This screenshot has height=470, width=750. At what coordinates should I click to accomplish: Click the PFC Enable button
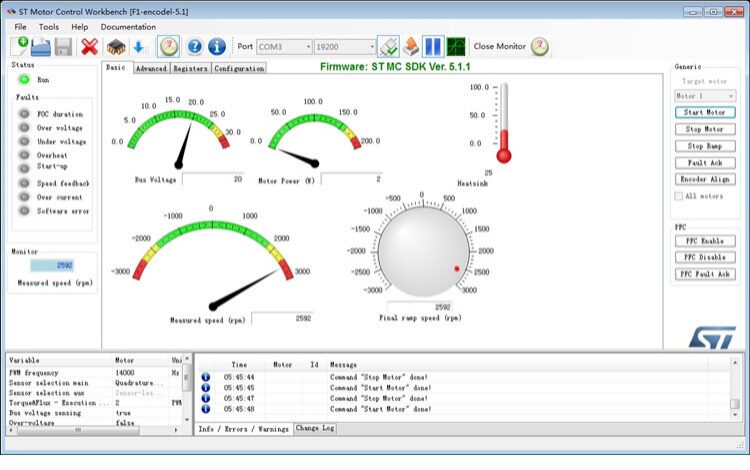(x=705, y=241)
